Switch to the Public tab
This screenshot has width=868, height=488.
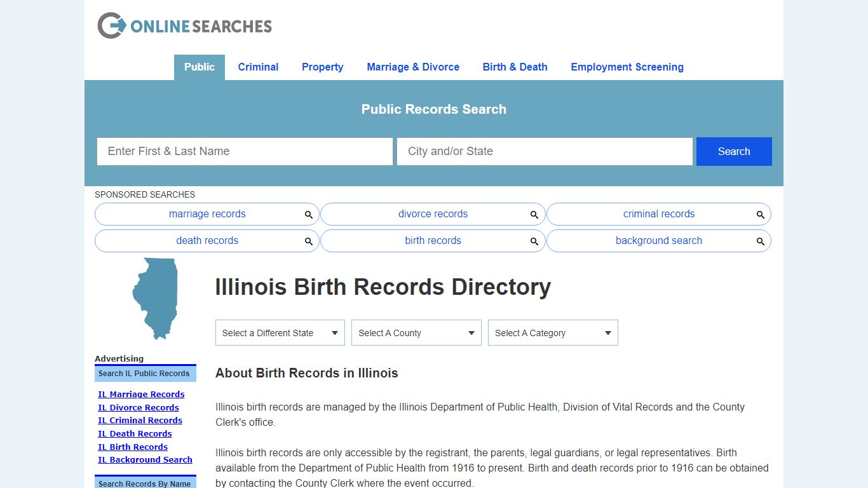[200, 67]
